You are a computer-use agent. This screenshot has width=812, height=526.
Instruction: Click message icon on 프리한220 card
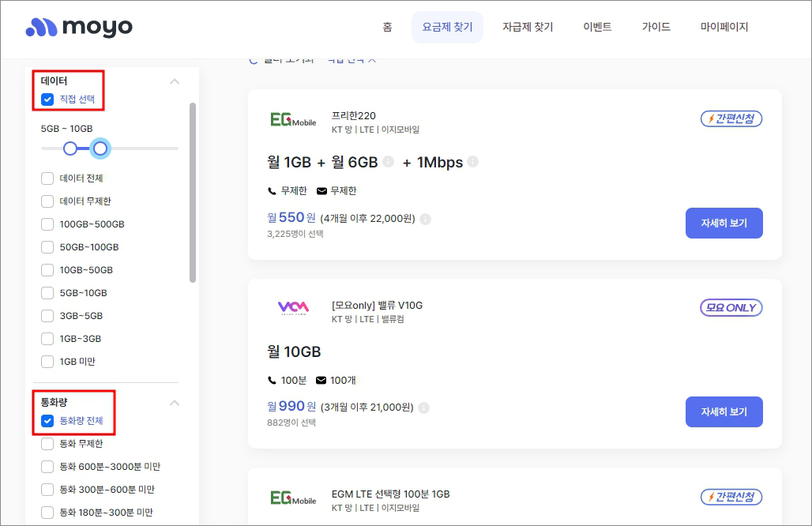321,191
